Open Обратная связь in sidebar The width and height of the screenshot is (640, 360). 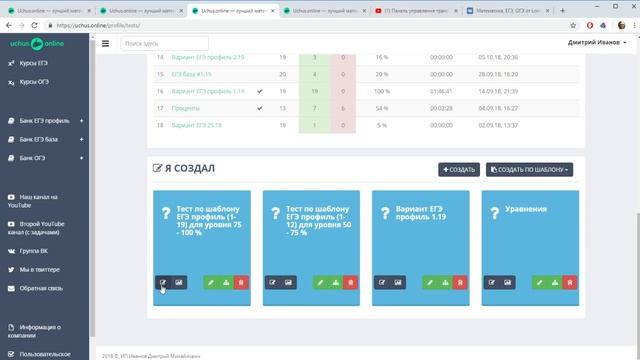(41, 288)
